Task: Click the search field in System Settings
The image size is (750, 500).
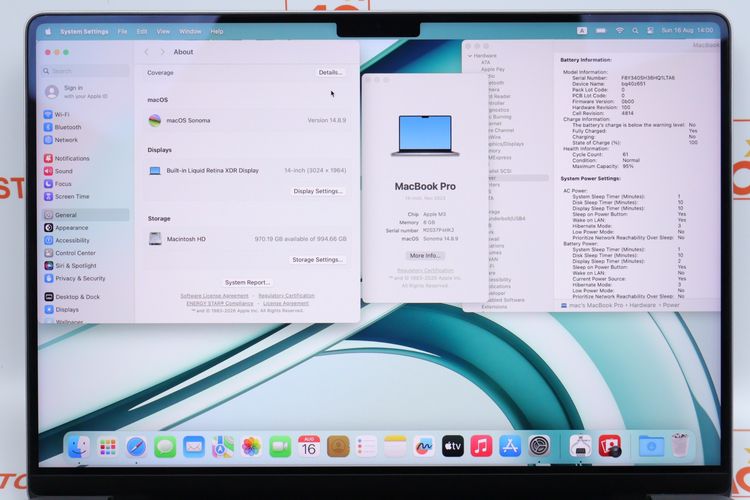Action: pos(85,71)
